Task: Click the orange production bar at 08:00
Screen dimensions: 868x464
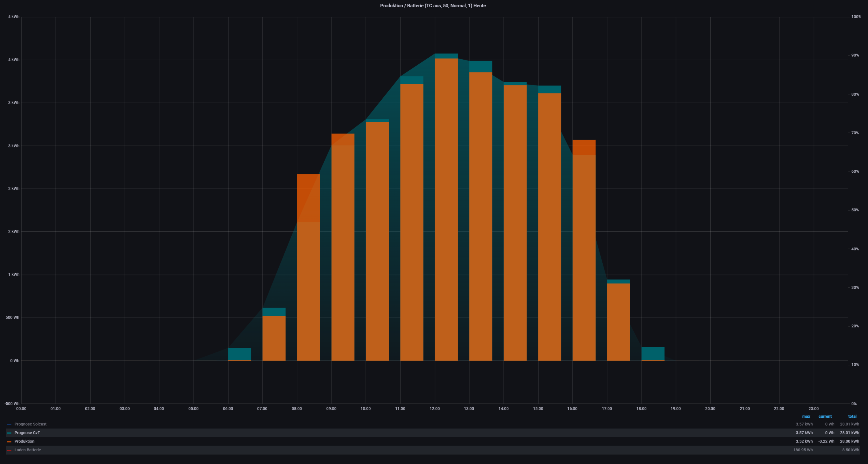Action: [308, 270]
